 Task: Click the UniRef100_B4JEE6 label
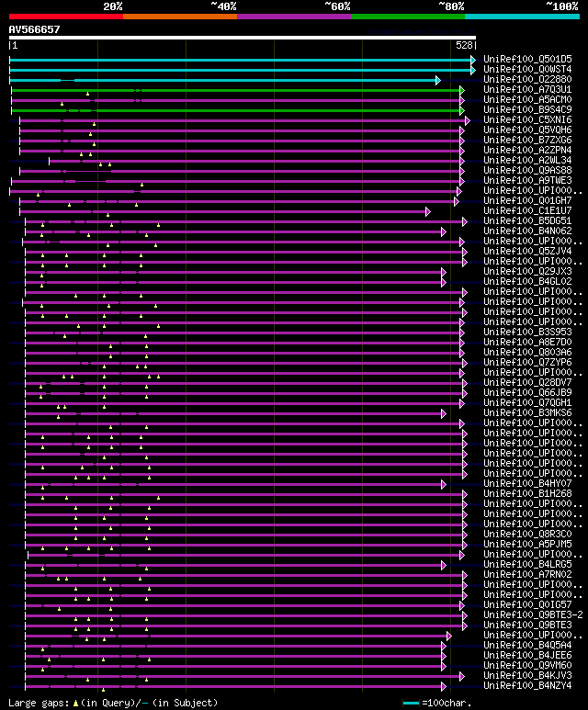tap(527, 655)
